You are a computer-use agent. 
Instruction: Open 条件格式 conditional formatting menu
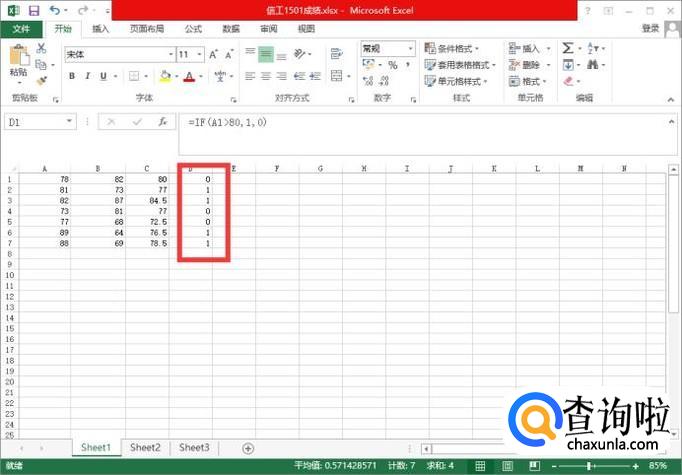point(451,48)
